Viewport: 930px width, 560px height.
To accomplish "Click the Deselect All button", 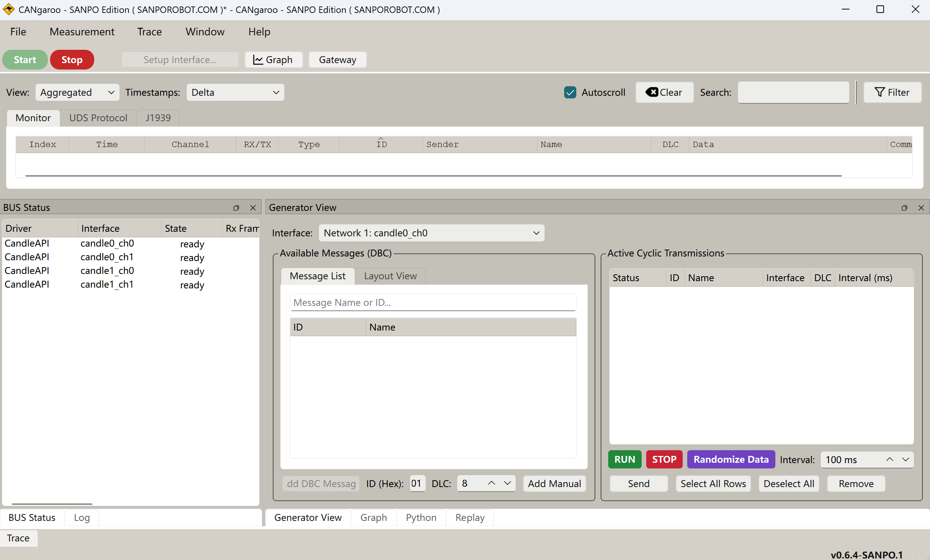I will click(789, 484).
